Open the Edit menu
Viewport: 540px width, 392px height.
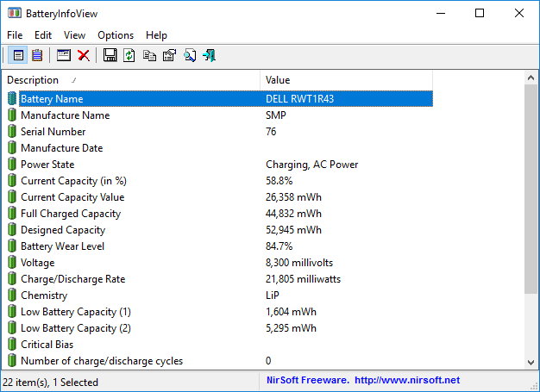43,35
